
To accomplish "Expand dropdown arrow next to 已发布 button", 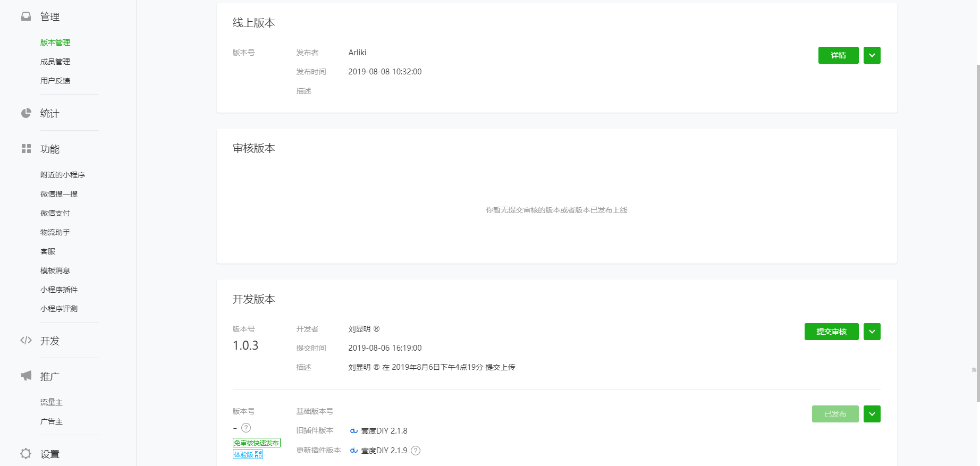I will pos(872,414).
